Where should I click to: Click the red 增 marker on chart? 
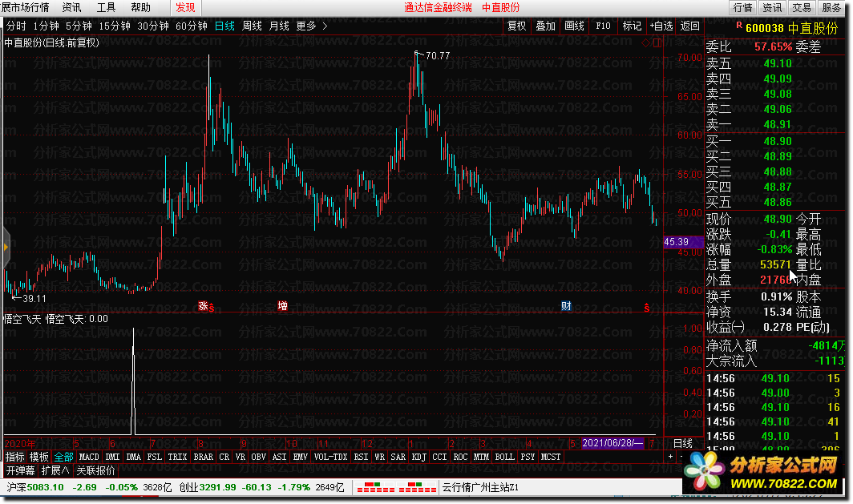[x=282, y=306]
